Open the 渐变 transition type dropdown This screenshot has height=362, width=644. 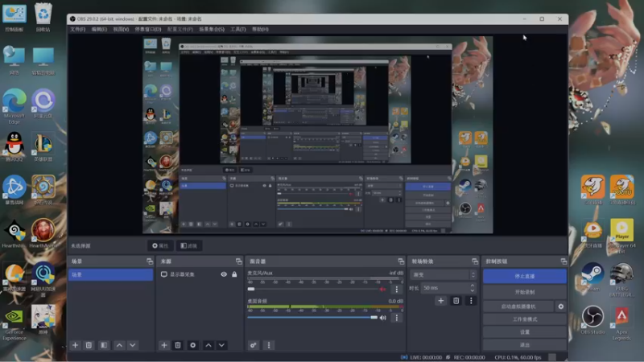444,274
